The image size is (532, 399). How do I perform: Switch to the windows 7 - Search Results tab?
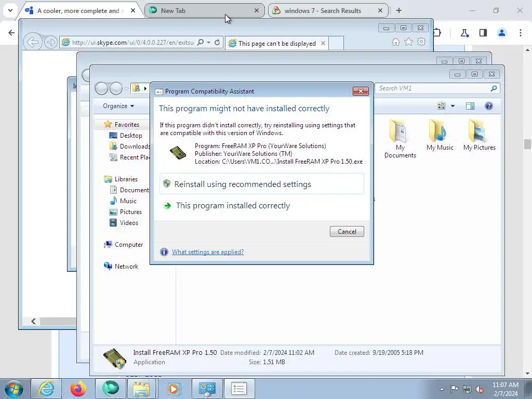pyautogui.click(x=328, y=11)
